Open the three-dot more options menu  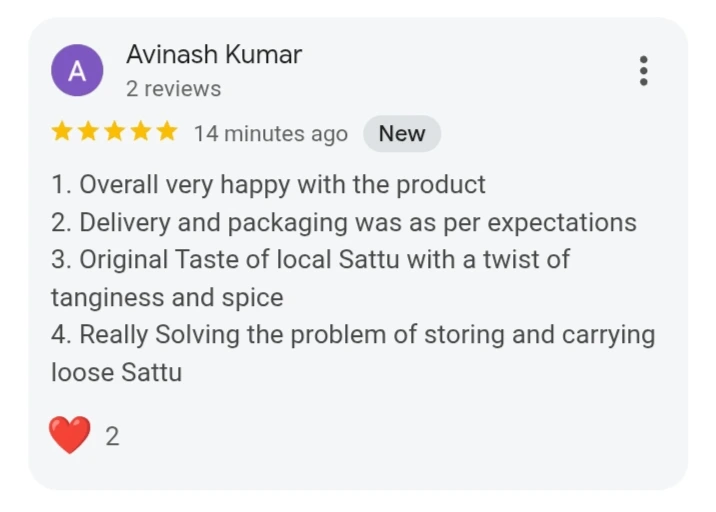point(643,71)
